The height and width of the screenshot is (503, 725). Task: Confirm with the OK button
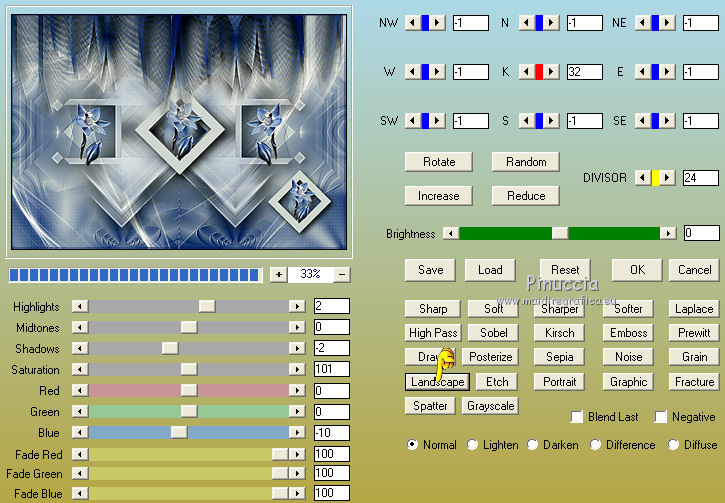(637, 270)
